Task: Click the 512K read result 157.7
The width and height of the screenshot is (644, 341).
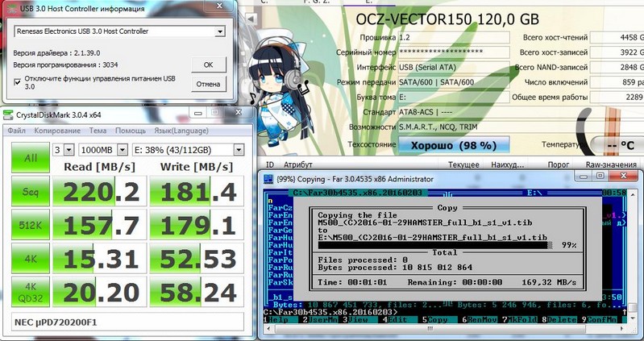Action: [99, 225]
